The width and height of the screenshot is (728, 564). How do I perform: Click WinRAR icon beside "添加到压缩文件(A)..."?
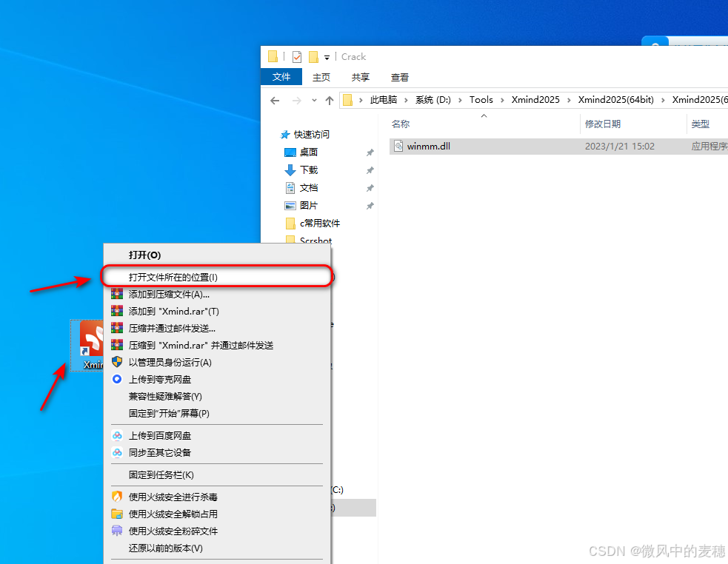point(117,294)
